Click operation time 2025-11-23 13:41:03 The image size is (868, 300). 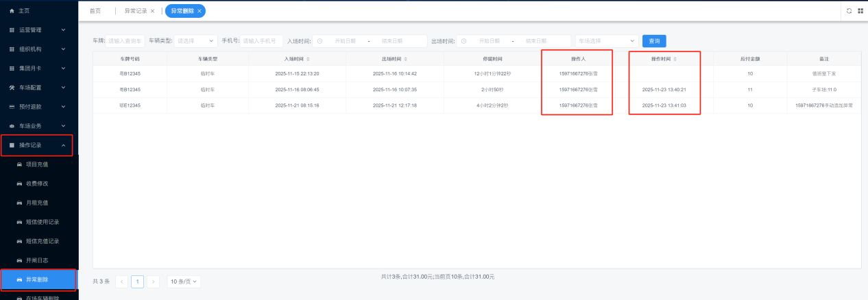[x=664, y=105]
